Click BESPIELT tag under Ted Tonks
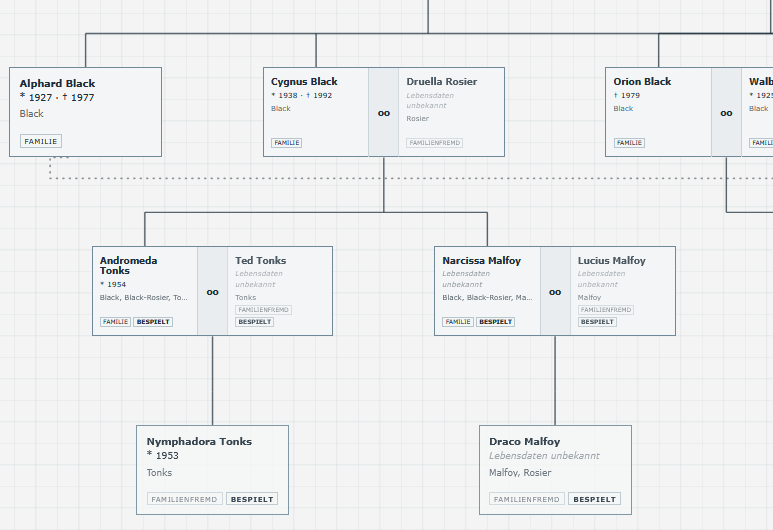The width and height of the screenshot is (773, 530). pyautogui.click(x=254, y=321)
